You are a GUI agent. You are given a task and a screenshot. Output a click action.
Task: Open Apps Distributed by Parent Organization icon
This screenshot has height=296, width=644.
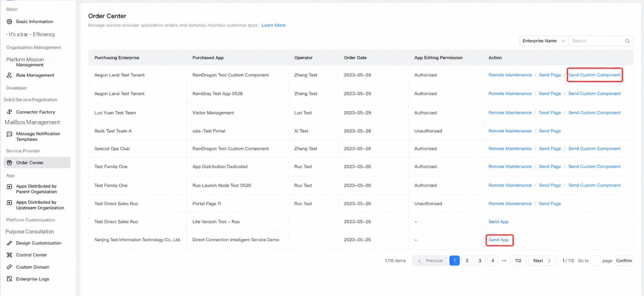pyautogui.click(x=9, y=187)
